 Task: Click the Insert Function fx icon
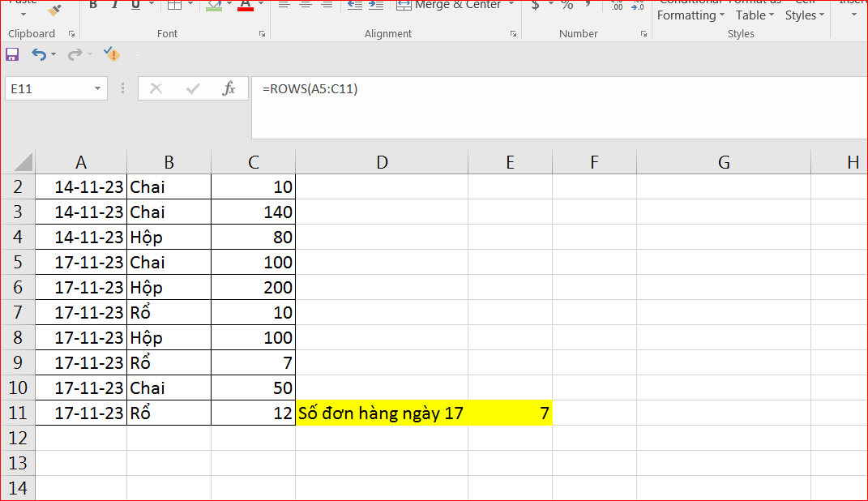pyautogui.click(x=229, y=88)
